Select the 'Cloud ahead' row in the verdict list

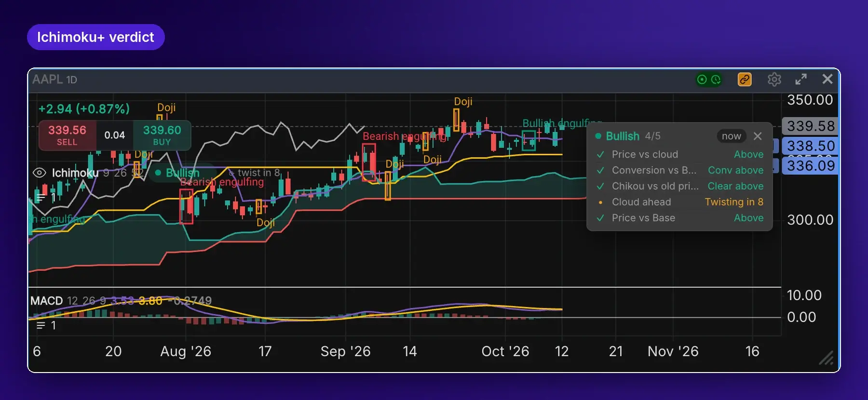pos(680,202)
